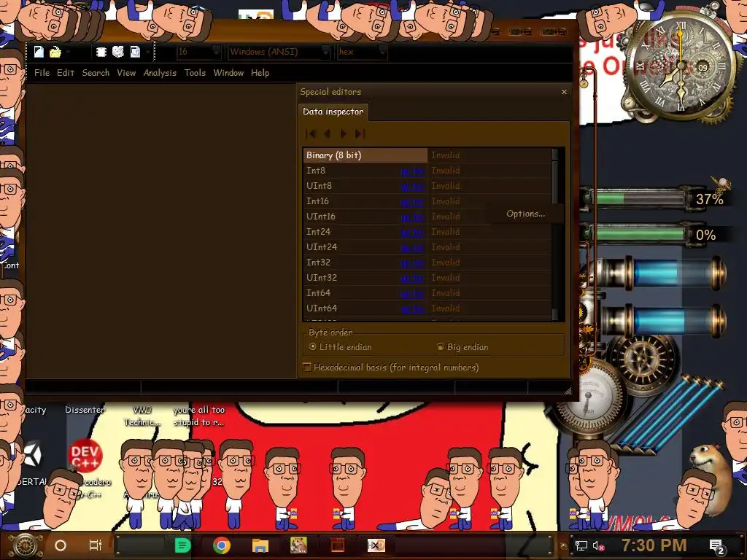
Task: Open the Dev C++ desktop icon
Action: click(x=85, y=456)
